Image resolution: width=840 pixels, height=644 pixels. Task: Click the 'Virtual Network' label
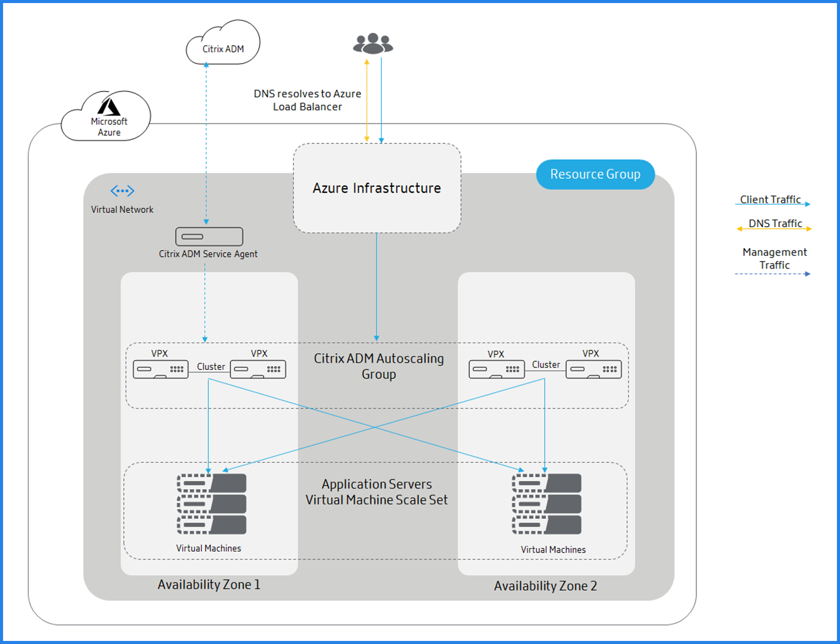click(x=122, y=209)
